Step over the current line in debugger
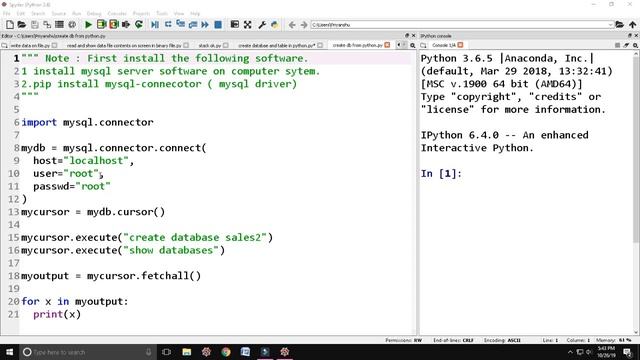The height and width of the screenshot is (360, 640). [168, 25]
